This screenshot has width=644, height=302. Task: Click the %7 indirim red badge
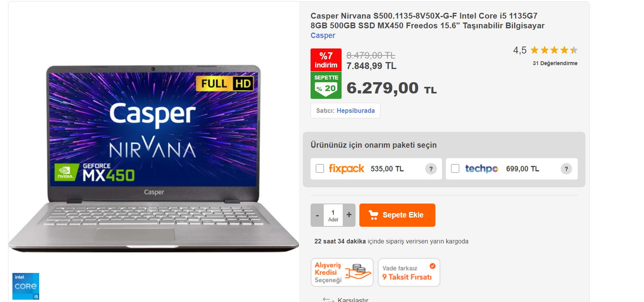(326, 60)
